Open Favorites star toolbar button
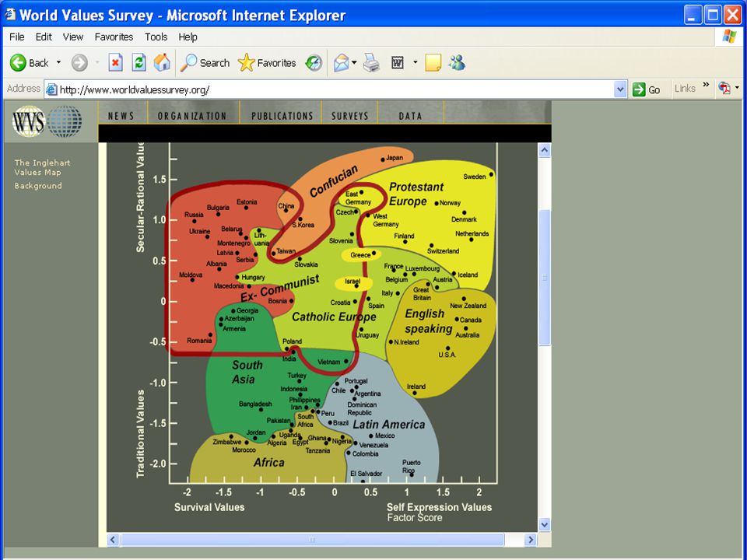The image size is (747, 560). (267, 63)
